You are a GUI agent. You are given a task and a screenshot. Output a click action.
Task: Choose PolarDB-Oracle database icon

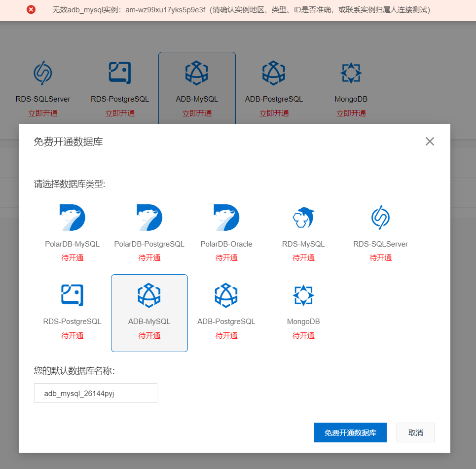click(226, 217)
